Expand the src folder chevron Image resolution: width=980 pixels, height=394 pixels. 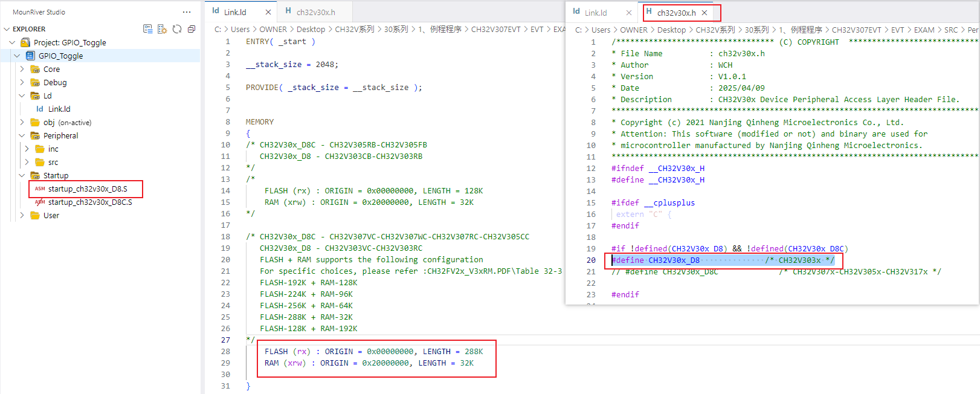point(27,162)
